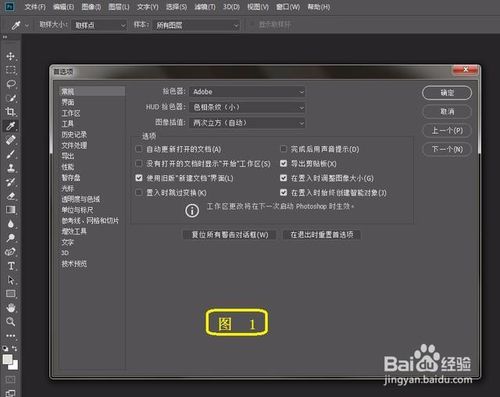
Task: Tick the 没有打开的文档时显示开始工作区(S) checkbox
Action: click(139, 163)
